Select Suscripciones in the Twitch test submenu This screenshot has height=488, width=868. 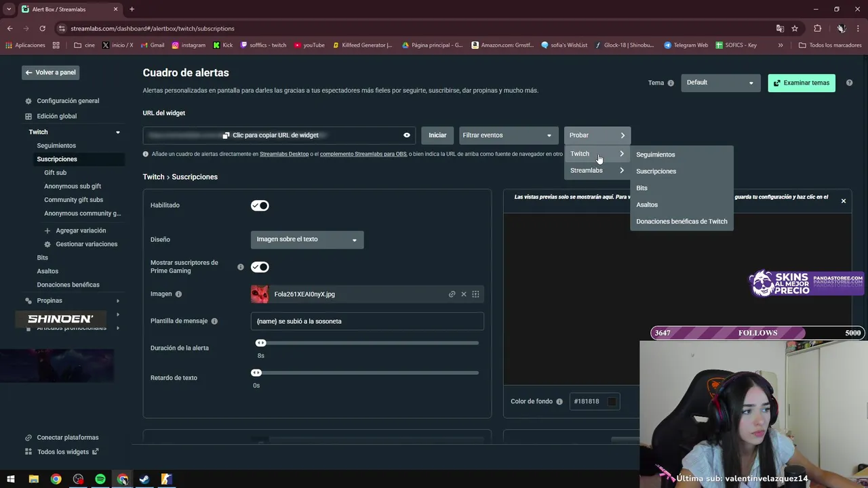(656, 171)
